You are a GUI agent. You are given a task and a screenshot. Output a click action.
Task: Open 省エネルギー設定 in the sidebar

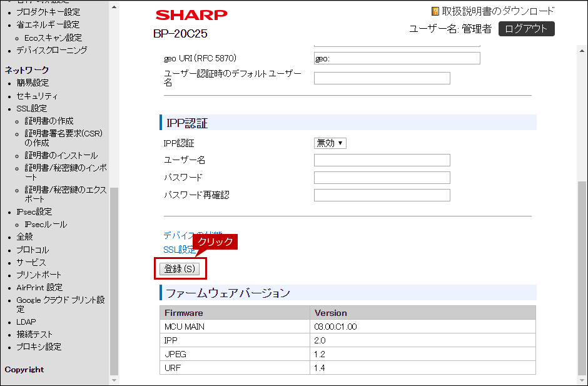pos(48,25)
